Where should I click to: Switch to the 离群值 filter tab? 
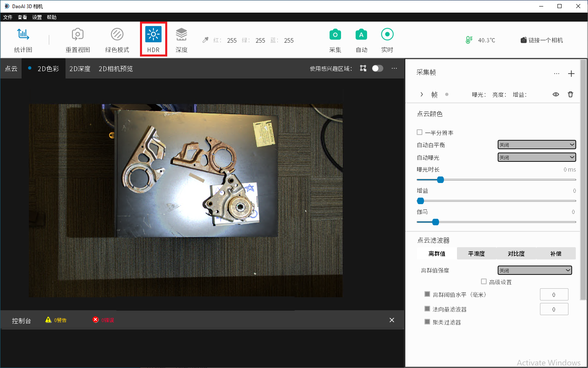click(437, 253)
